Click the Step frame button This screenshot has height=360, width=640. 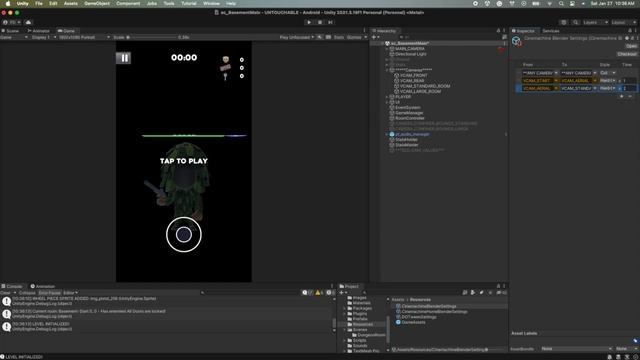click(330, 22)
